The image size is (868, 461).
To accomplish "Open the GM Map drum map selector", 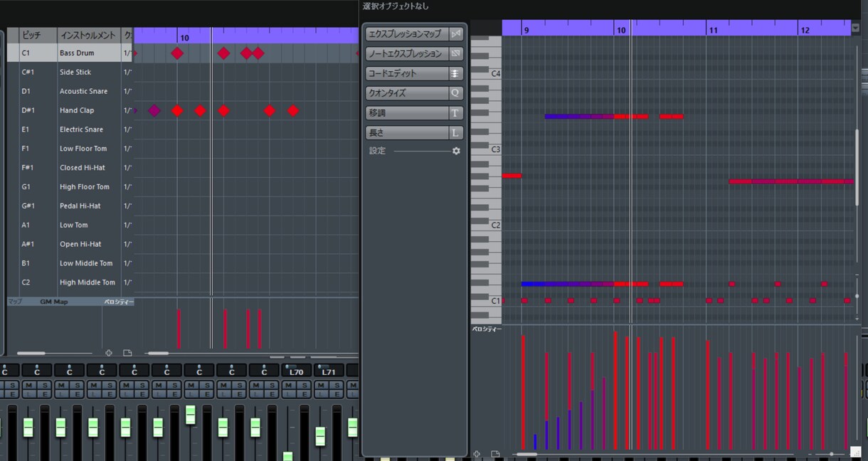I will pos(54,302).
